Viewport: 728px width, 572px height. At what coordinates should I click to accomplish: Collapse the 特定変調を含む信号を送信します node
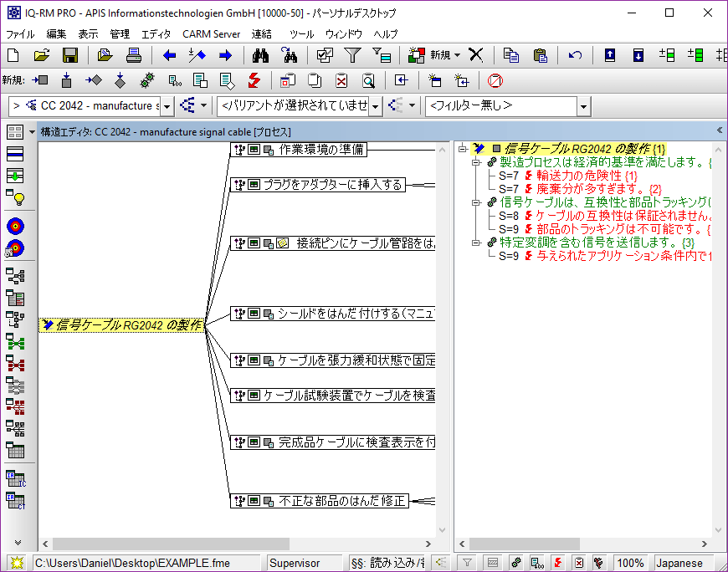(476, 243)
